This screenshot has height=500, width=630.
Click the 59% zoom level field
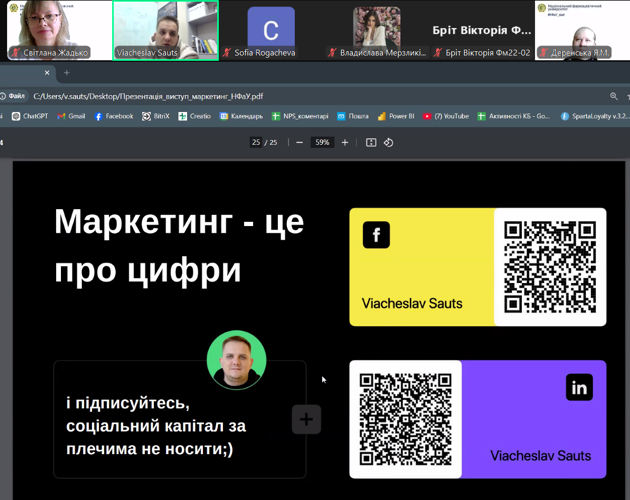(x=322, y=142)
